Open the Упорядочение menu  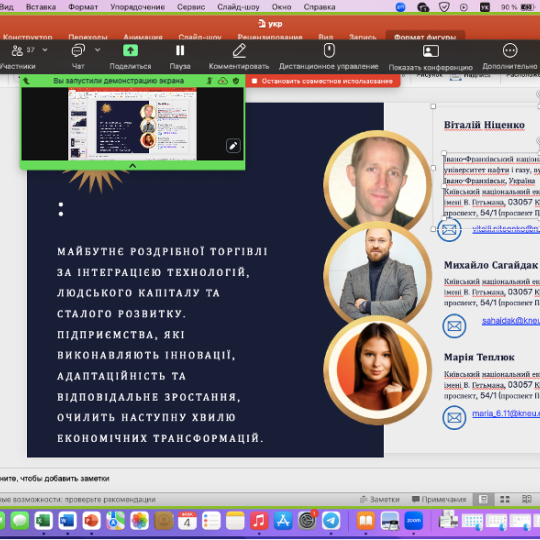[x=137, y=7]
